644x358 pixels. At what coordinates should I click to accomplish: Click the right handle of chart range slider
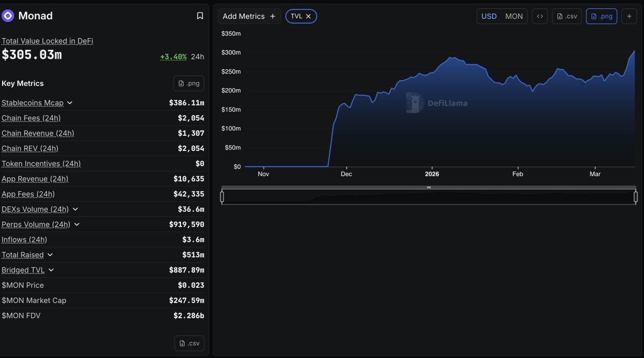pos(635,197)
